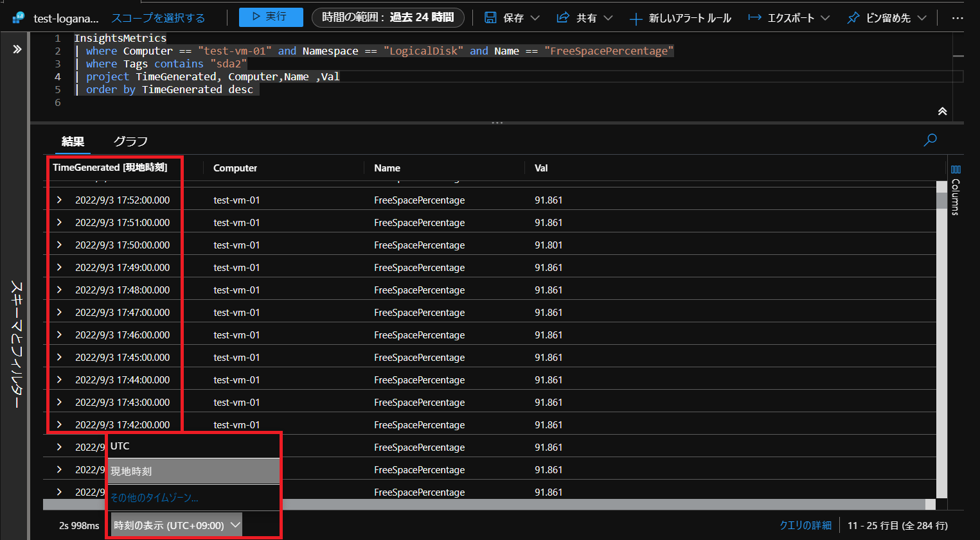This screenshot has width=980, height=540.
Task: Sort by Name column header
Action: click(x=387, y=168)
